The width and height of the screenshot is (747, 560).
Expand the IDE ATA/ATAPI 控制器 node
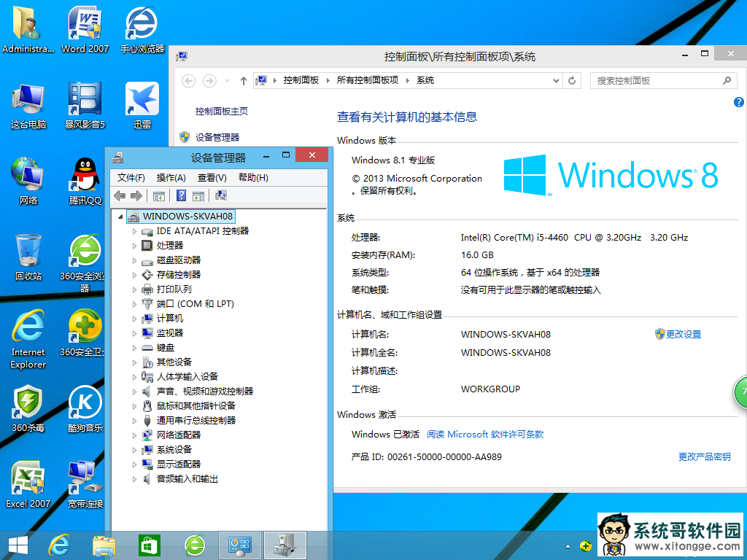coord(134,231)
